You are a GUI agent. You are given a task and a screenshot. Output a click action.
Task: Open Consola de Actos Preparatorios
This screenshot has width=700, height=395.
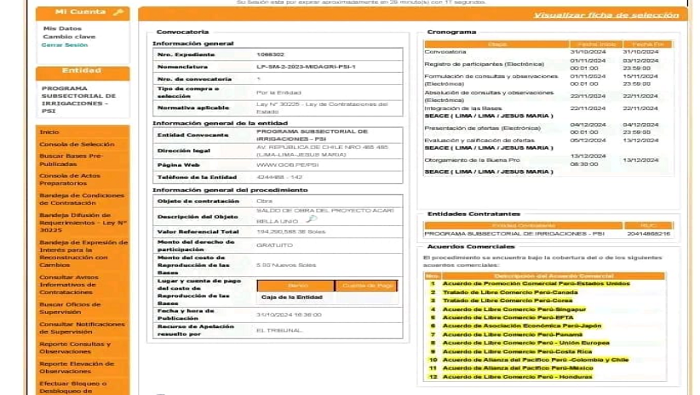tap(70, 179)
